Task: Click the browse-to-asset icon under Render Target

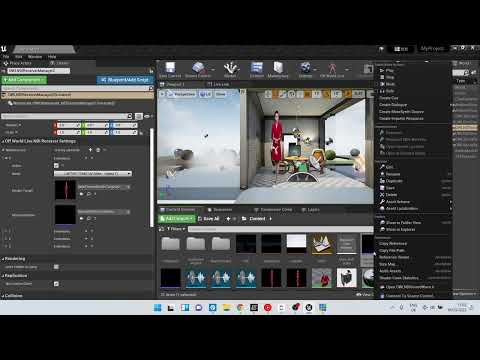Action: pos(89,194)
